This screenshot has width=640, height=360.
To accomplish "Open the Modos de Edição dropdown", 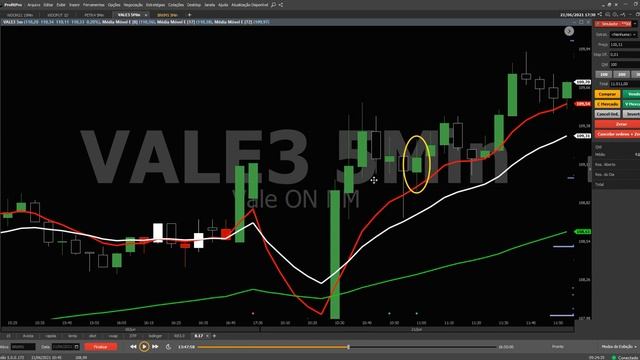I will tap(619, 347).
